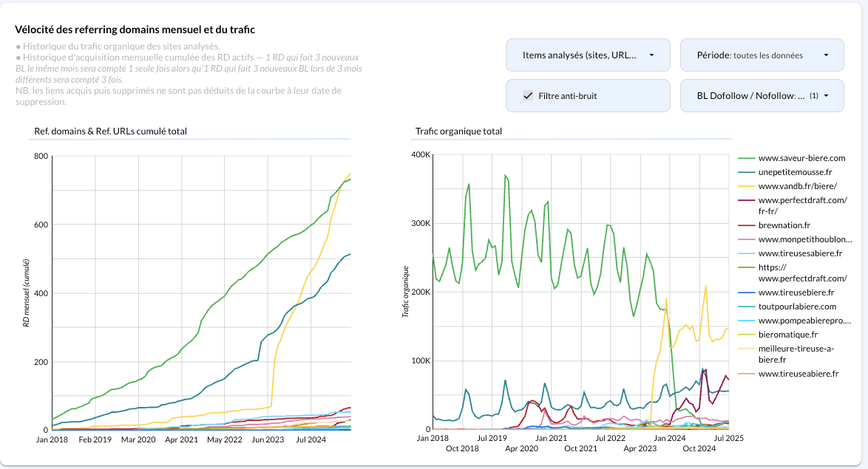Screen dimensions: 868x469
Task: Click the www.saveur-biere.com legend entry
Action: (801, 158)
